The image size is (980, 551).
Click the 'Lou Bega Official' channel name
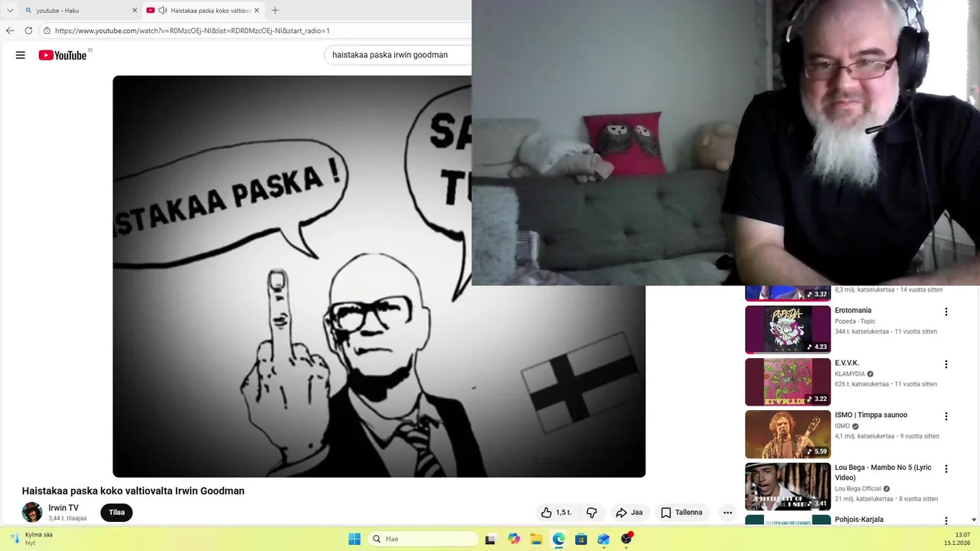[x=857, y=489]
